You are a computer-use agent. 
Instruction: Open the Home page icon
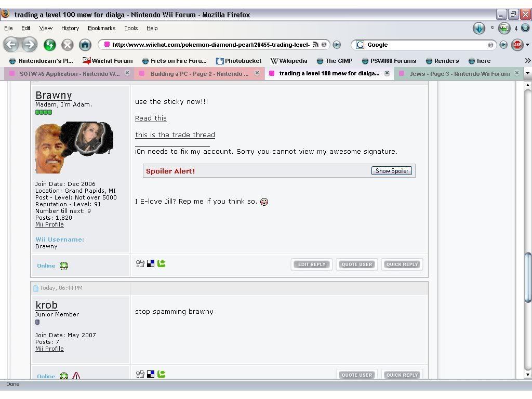point(85,45)
